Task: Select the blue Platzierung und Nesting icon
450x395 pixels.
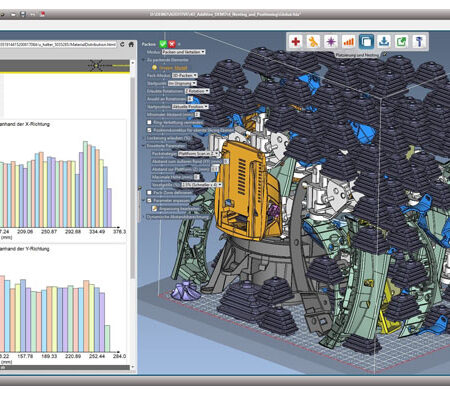Action: pyautogui.click(x=366, y=42)
